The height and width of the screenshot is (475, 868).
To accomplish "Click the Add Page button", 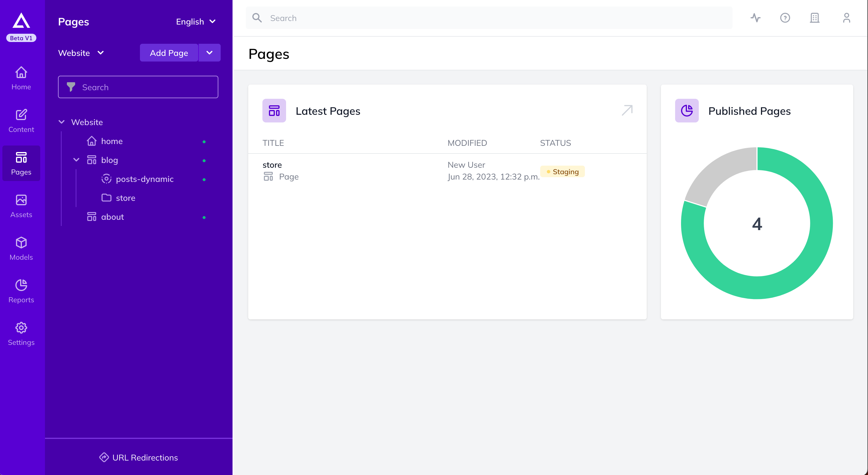I will click(169, 53).
